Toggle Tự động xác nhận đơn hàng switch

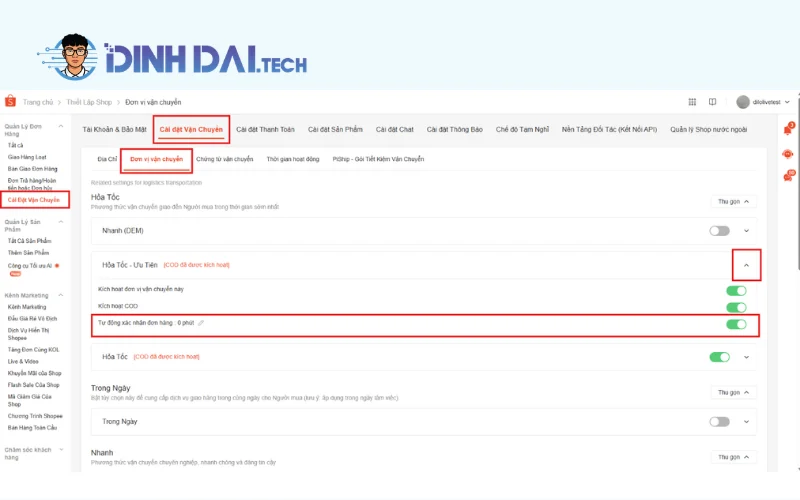point(736,324)
